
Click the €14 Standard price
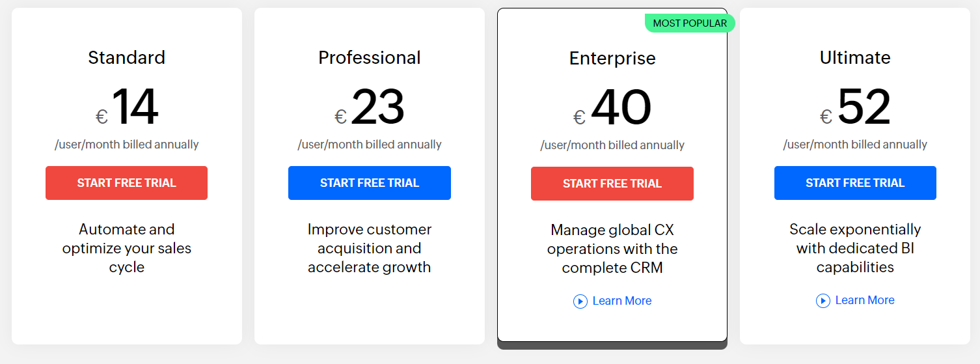pos(128,107)
